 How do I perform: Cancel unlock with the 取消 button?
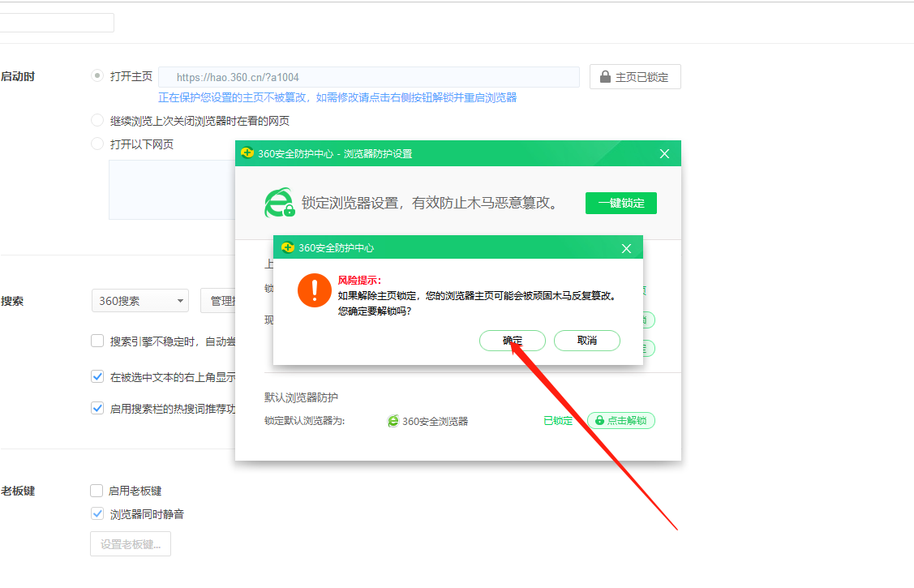click(586, 341)
